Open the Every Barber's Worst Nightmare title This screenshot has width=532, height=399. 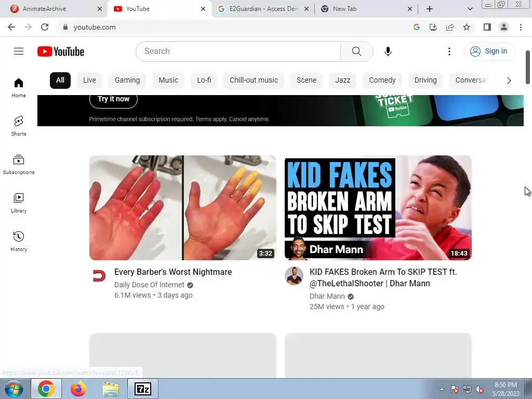(173, 272)
